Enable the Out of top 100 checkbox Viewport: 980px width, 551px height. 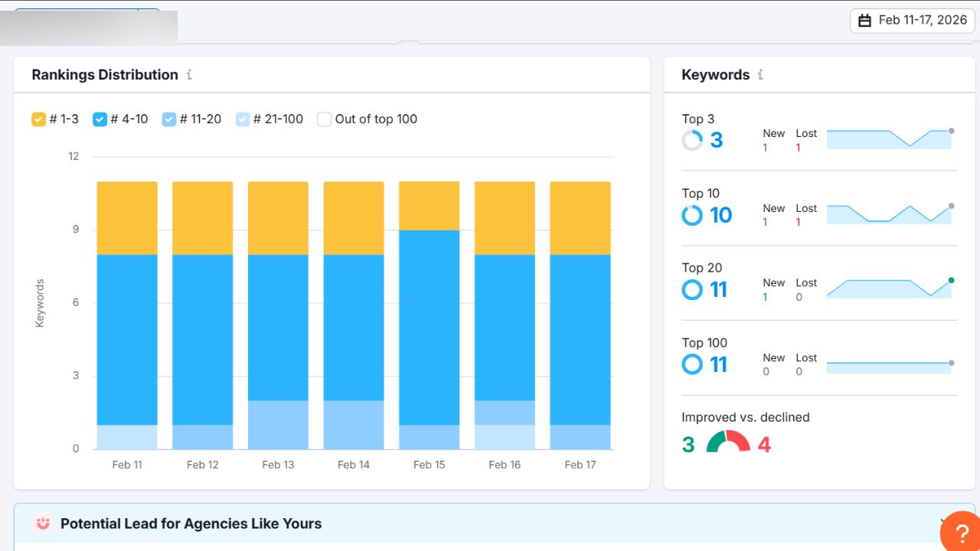click(x=324, y=119)
